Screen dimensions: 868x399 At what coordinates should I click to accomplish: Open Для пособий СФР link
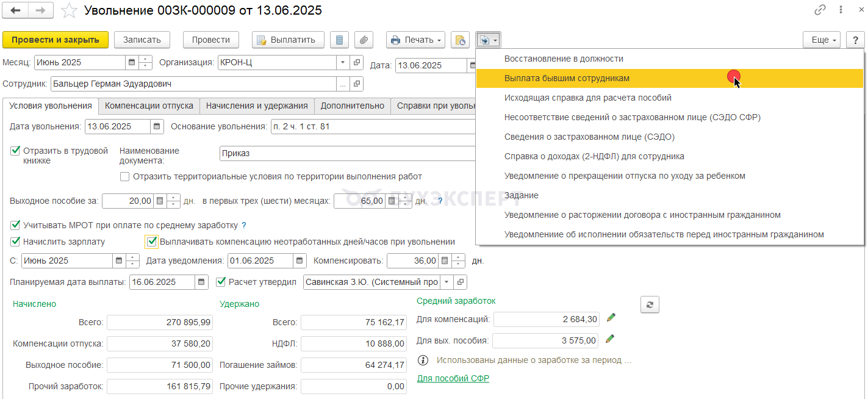[453, 378]
